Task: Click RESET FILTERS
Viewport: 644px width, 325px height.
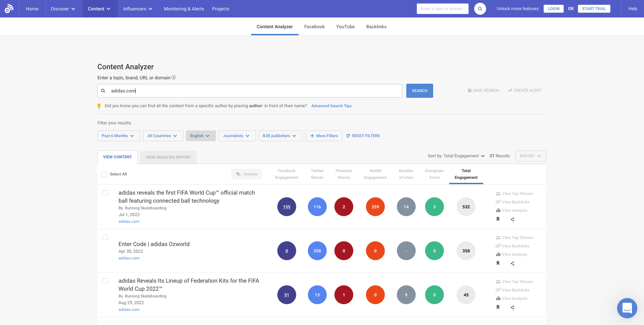Action: point(363,136)
